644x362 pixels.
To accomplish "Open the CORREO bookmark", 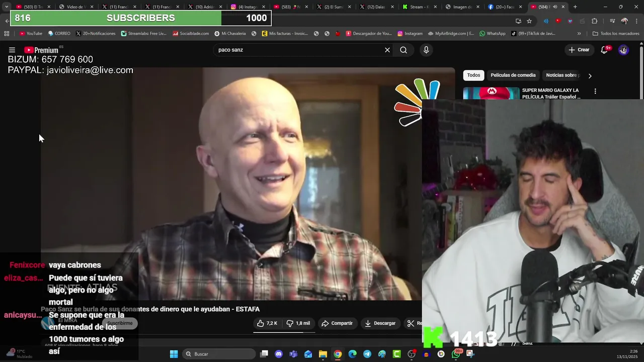I will [x=59, y=34].
